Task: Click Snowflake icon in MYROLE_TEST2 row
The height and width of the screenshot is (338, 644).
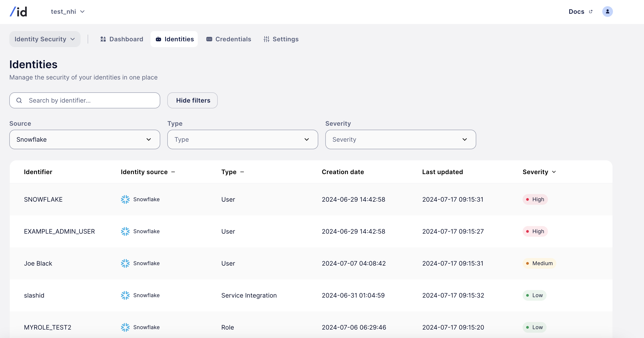Action: [125, 327]
